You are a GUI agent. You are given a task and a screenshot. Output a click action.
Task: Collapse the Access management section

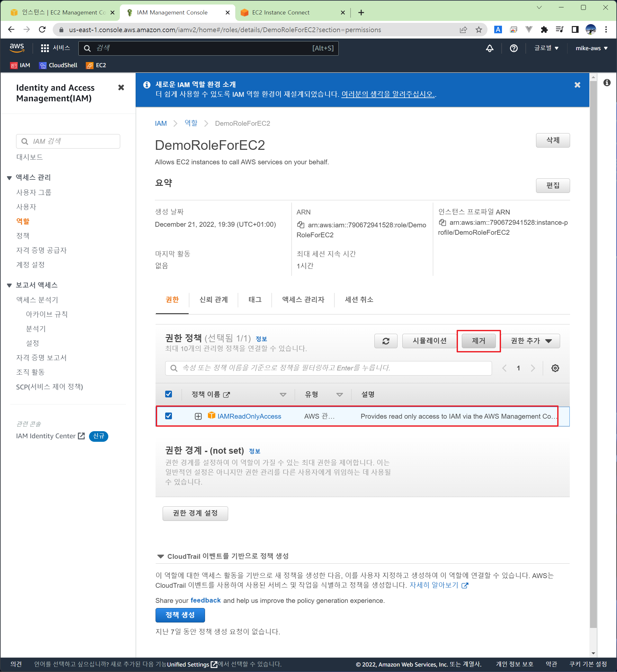tap(9, 178)
